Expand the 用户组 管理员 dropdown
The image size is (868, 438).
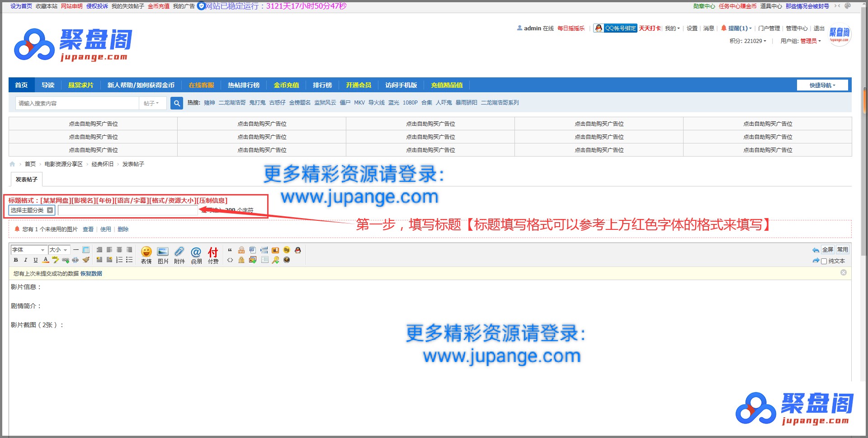(x=801, y=41)
